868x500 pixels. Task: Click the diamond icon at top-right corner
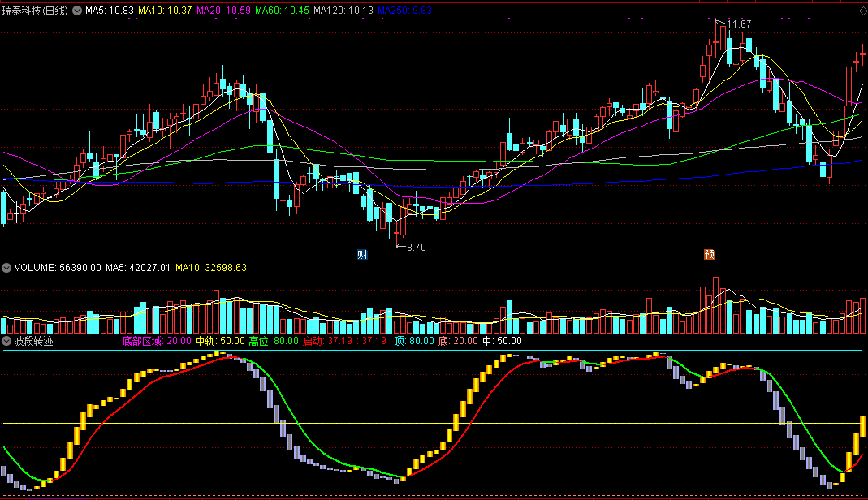click(x=864, y=11)
